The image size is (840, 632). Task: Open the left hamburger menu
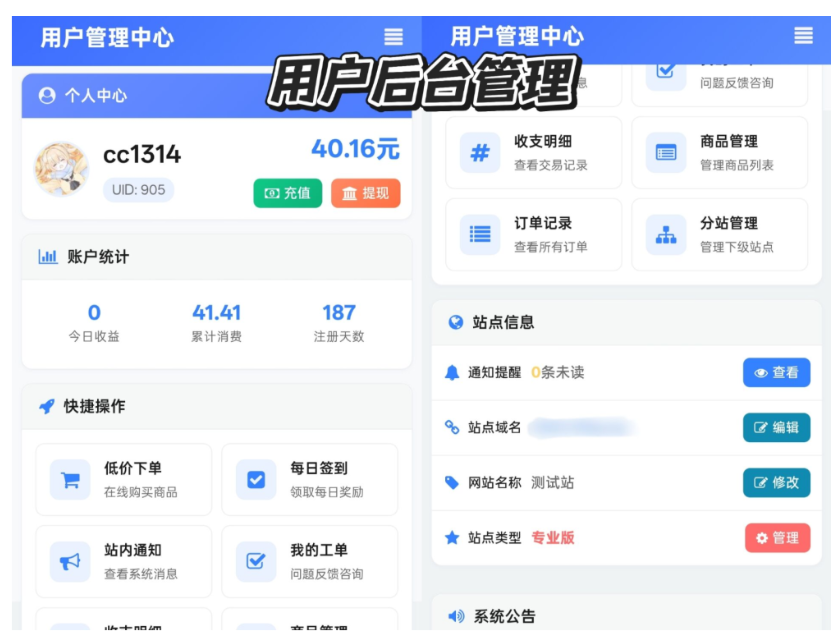pyautogui.click(x=392, y=36)
